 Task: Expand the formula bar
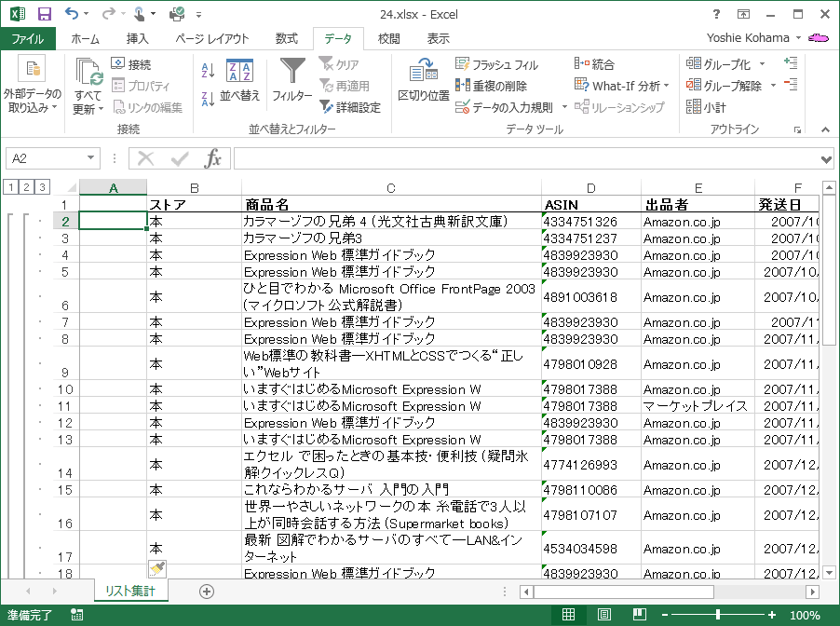pos(827,159)
